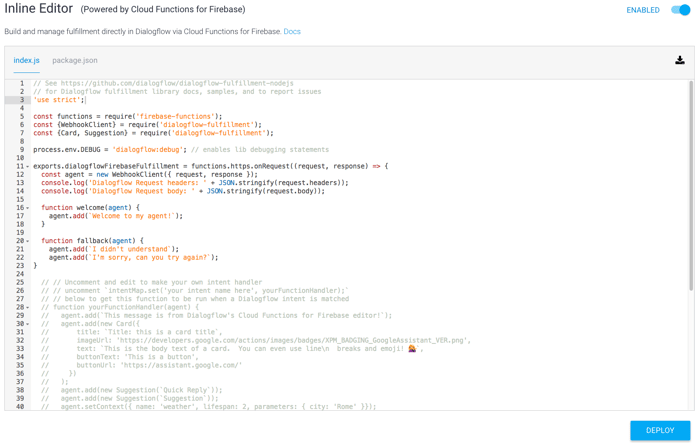Collapse the fallback function fold at line 20

(x=28, y=241)
